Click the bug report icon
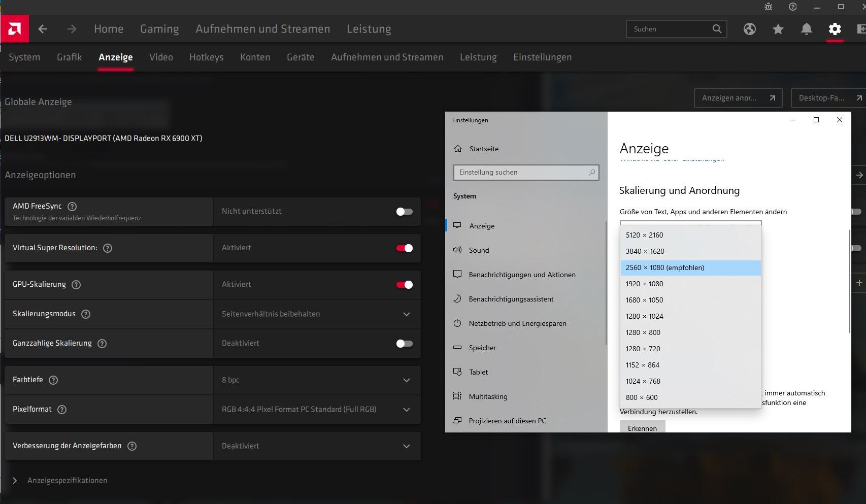The image size is (866, 504). tap(769, 7)
